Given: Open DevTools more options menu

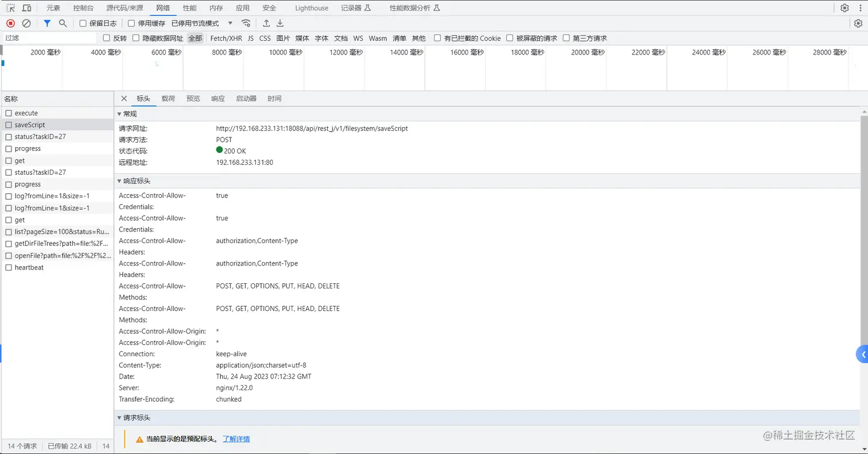Looking at the screenshot, I should pos(859,8).
